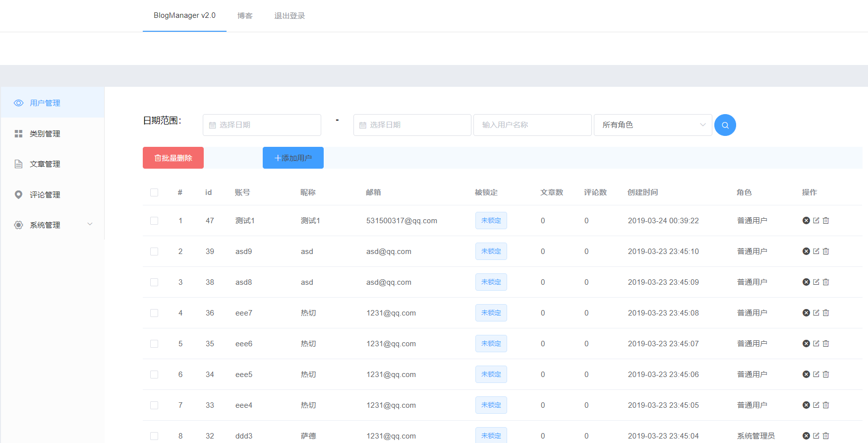The image size is (868, 443).
Task: Click edit icon for account eee6
Action: [x=816, y=343]
